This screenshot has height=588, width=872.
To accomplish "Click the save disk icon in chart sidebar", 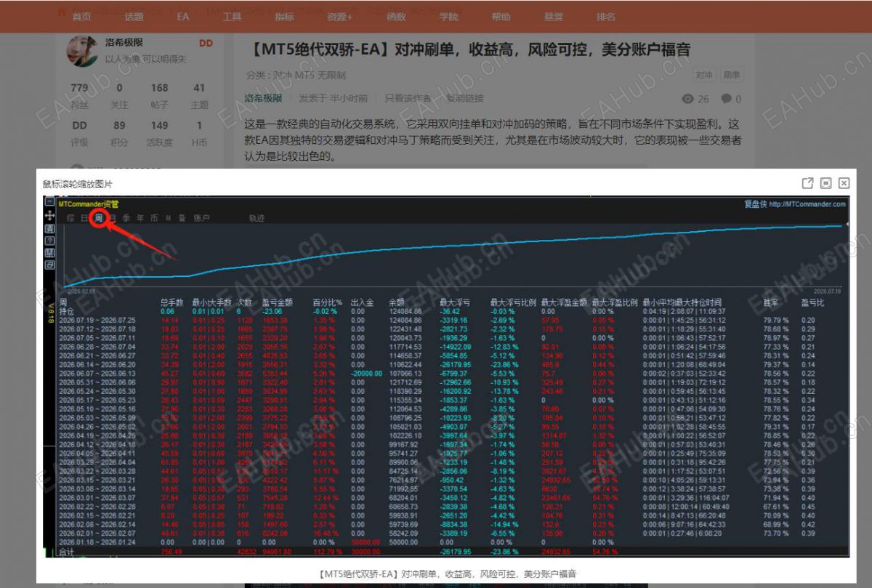I will [50, 253].
